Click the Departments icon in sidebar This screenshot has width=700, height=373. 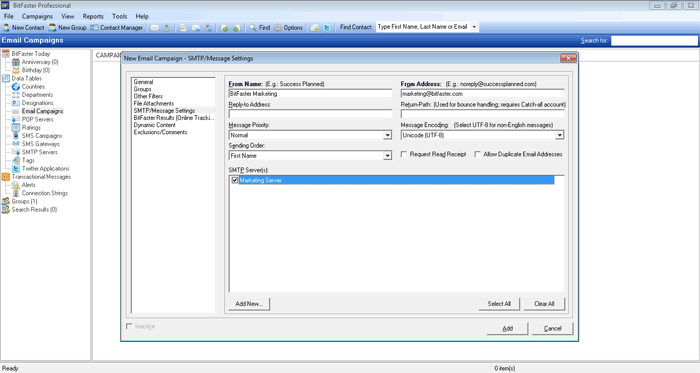[16, 95]
